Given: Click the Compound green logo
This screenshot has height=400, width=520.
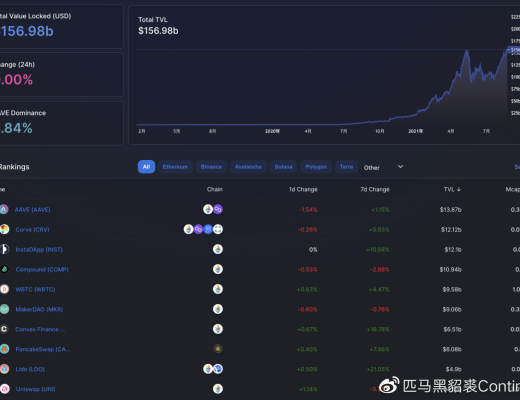Looking at the screenshot, I should tap(4, 269).
